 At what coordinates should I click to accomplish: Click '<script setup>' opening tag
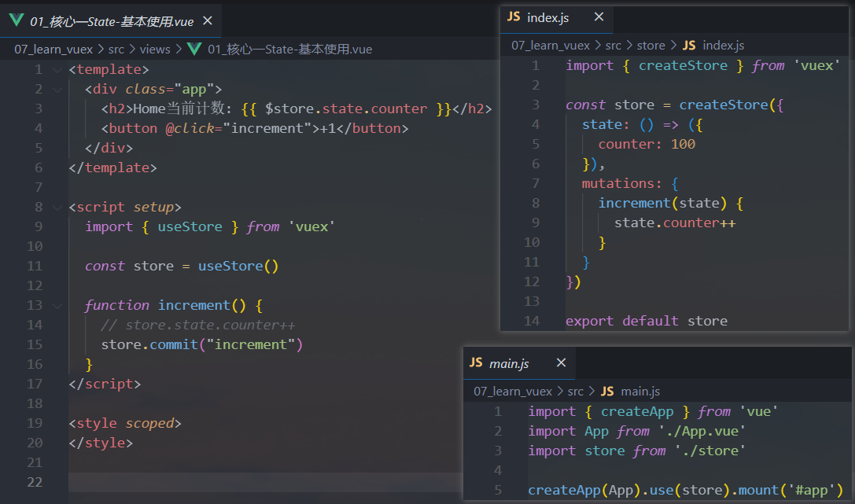(x=125, y=207)
